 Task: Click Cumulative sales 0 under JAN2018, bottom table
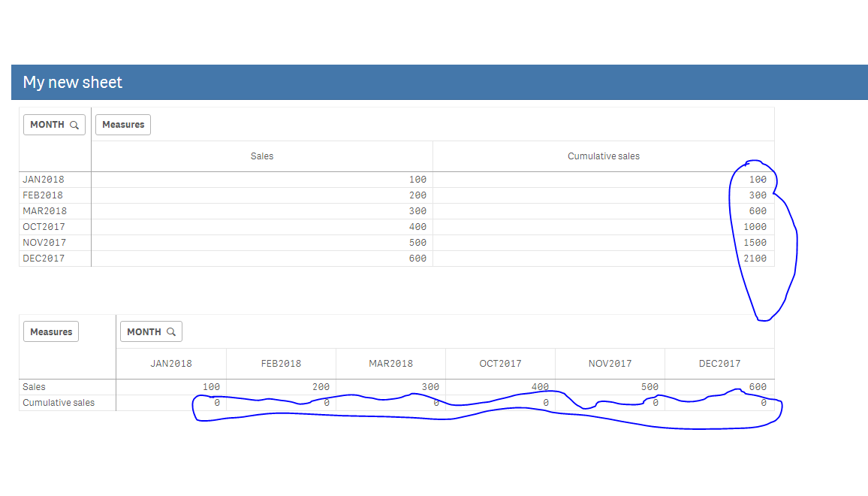(217, 403)
